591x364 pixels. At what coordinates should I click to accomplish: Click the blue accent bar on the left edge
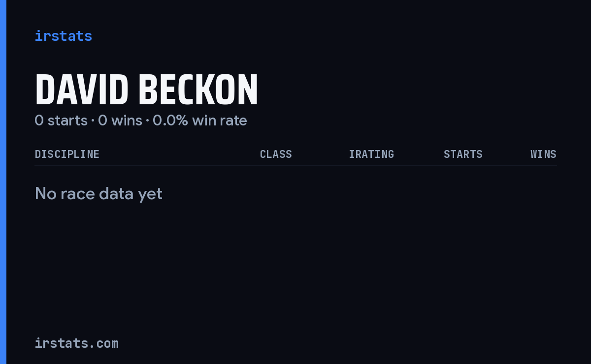[3, 182]
